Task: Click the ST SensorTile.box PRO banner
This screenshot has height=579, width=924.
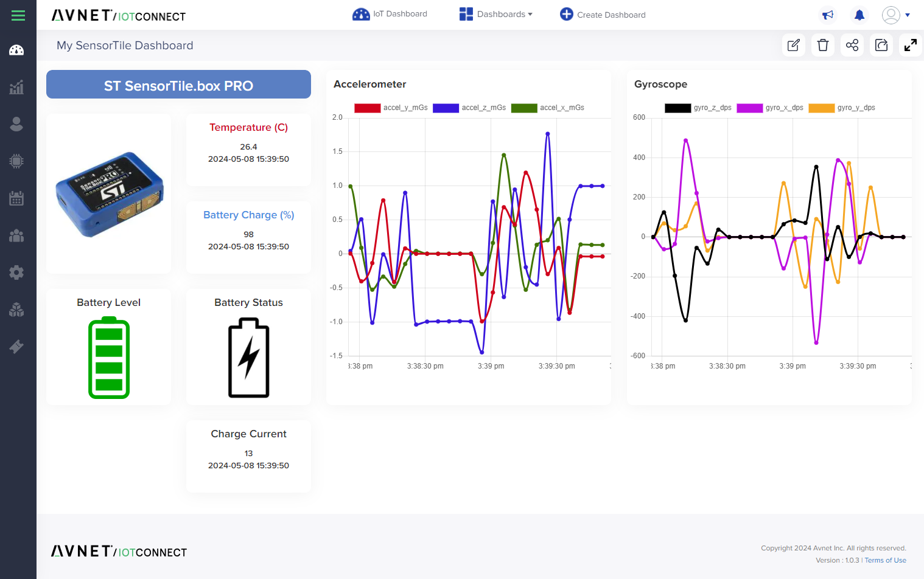Action: click(x=178, y=85)
